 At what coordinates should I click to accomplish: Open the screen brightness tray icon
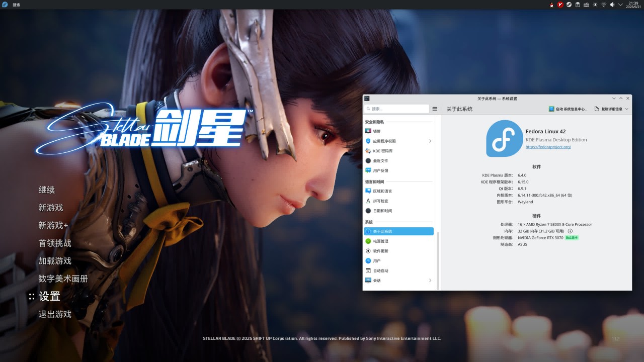pos(595,5)
